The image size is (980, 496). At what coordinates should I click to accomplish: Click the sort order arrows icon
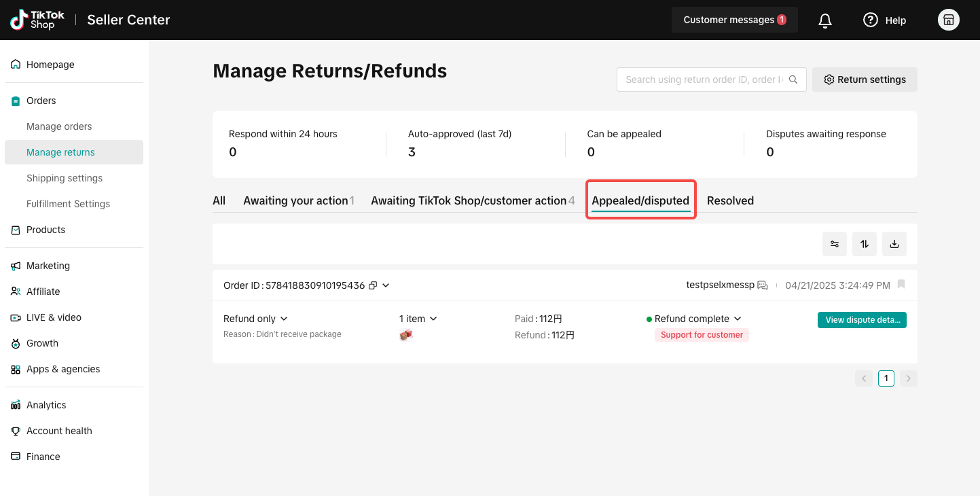tap(865, 244)
